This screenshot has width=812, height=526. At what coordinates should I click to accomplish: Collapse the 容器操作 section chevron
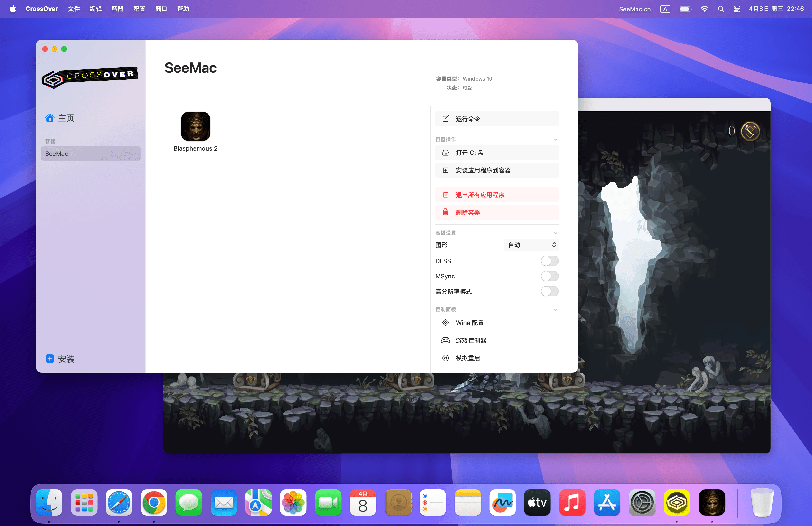pyautogui.click(x=555, y=139)
